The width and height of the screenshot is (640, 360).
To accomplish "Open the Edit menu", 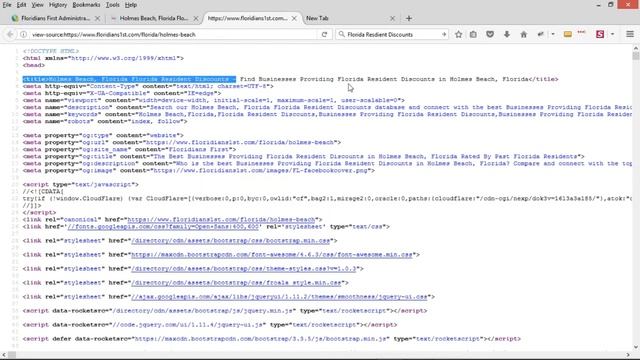I will (21, 5).
